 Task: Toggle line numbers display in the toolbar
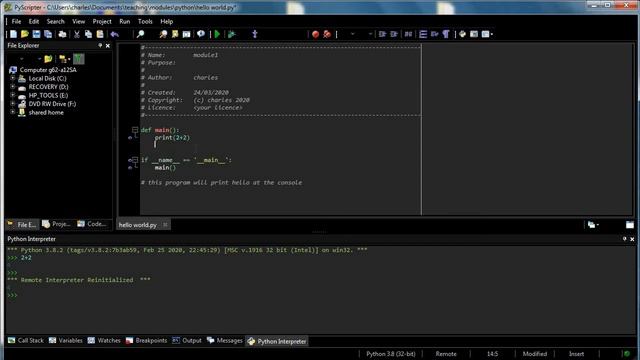[x=423, y=34]
